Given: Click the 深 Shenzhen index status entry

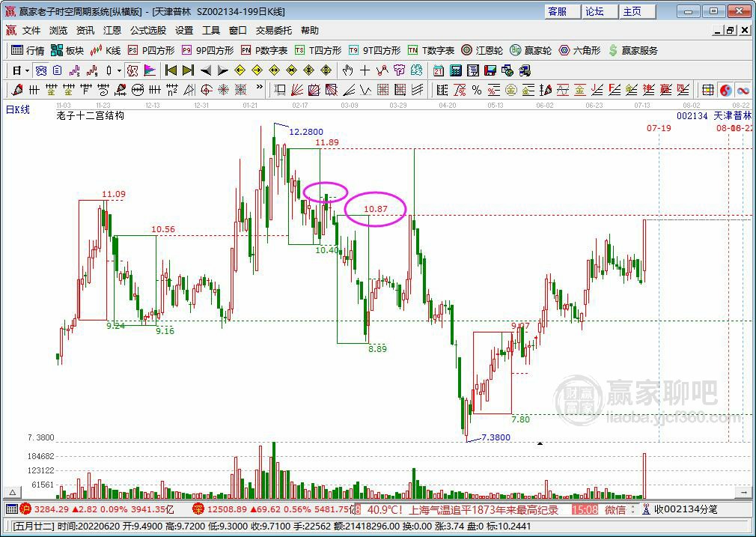Looking at the screenshot, I should tap(273, 509).
